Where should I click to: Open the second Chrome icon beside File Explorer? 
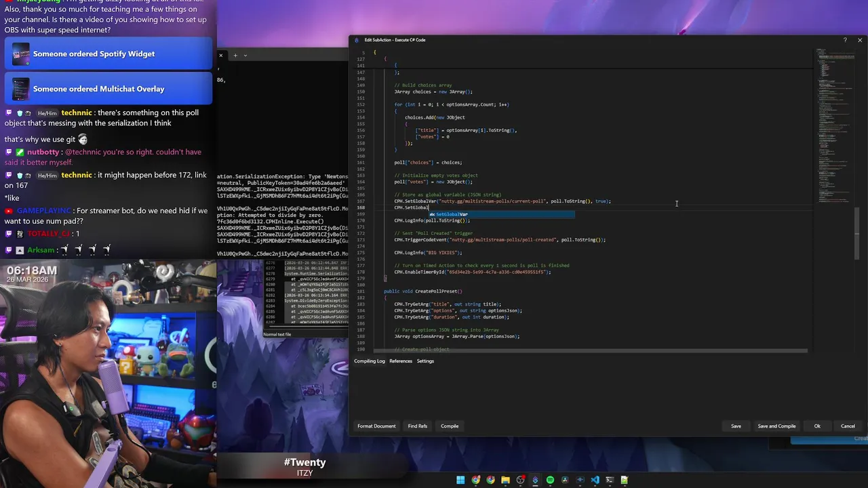[x=490, y=480]
